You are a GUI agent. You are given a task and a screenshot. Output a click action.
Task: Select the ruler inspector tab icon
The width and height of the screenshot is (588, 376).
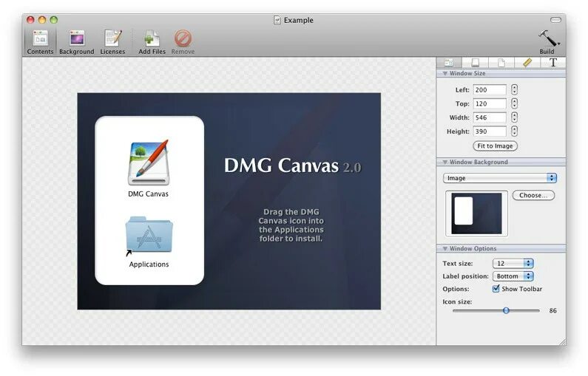(x=527, y=63)
